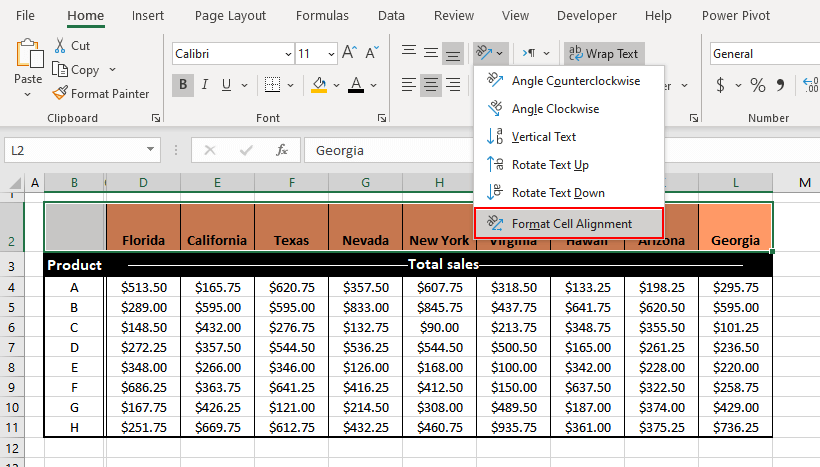Open Alignment group dialog launcher
The image size is (820, 467).
[x=693, y=118]
